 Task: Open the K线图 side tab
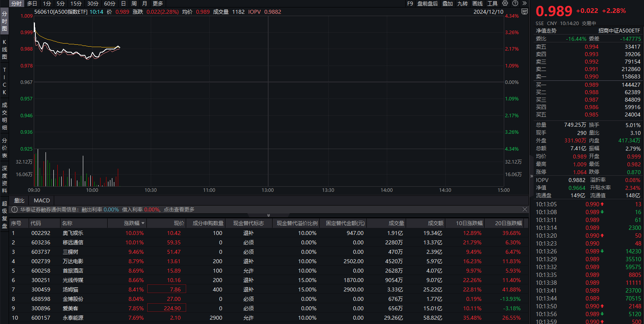4,49
